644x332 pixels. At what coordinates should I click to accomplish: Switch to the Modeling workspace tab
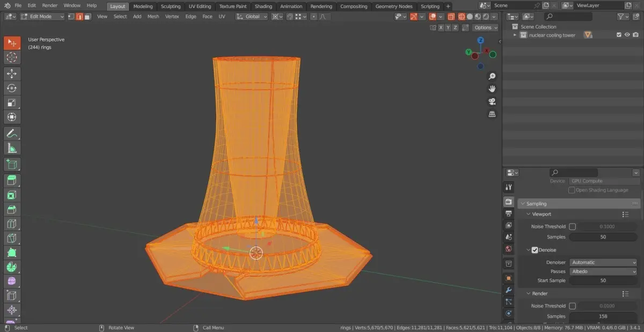click(143, 6)
